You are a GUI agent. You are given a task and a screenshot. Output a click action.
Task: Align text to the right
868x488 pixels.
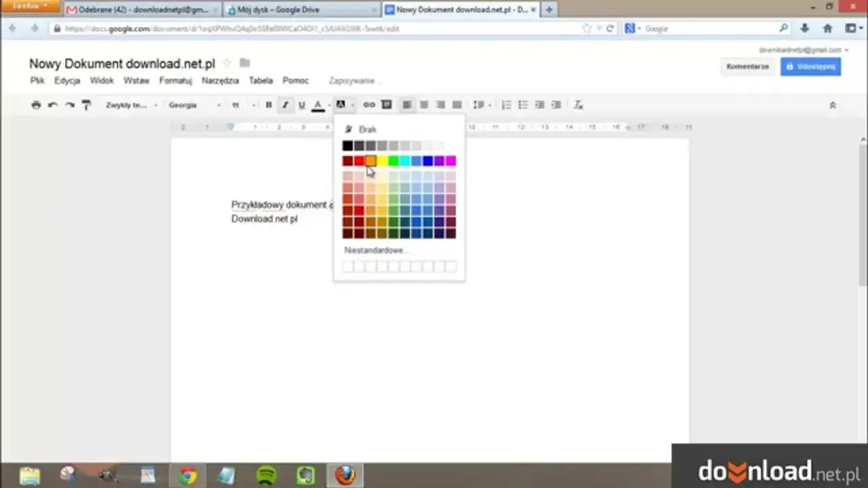click(x=440, y=105)
